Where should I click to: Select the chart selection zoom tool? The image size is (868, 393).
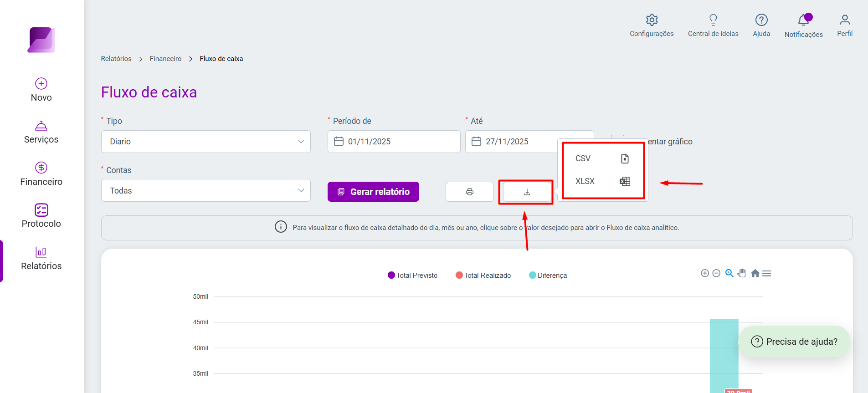pos(729,273)
